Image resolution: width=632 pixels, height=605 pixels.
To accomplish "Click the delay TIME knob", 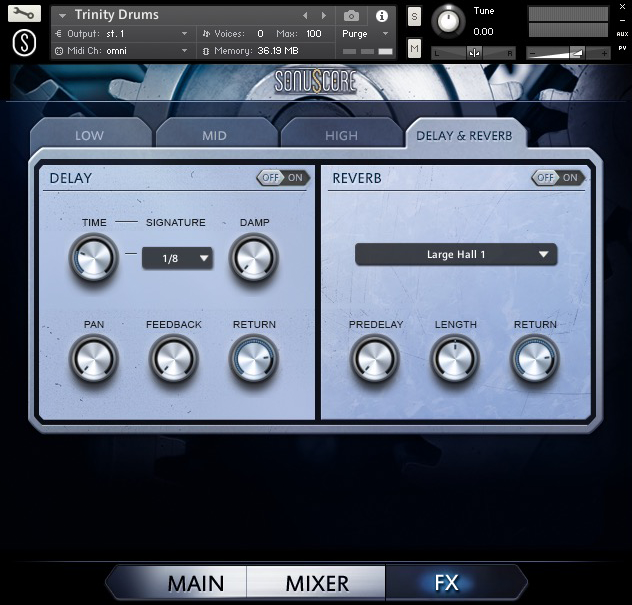I will pyautogui.click(x=94, y=258).
